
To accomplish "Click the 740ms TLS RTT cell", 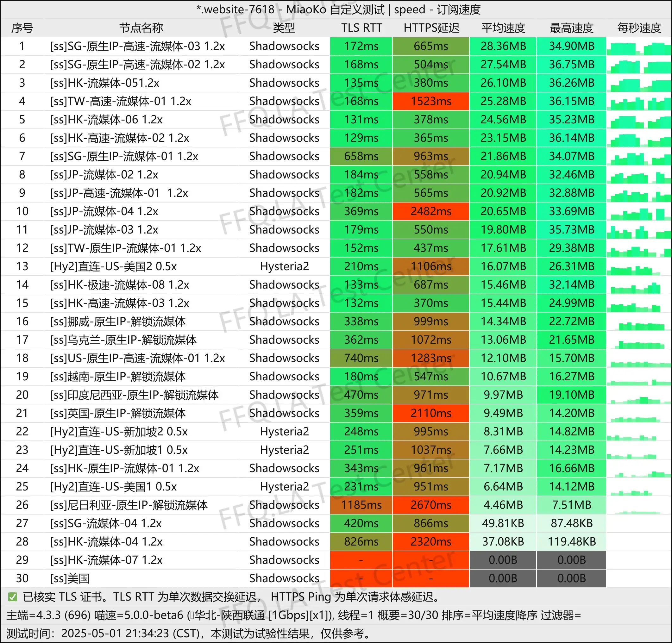I will [361, 358].
